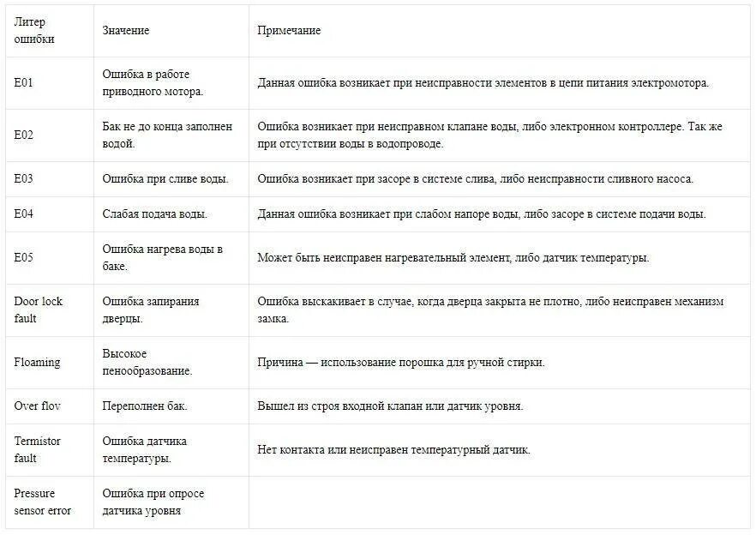Click the 'Литер ошибки' column header
756x535 pixels.
50,31
